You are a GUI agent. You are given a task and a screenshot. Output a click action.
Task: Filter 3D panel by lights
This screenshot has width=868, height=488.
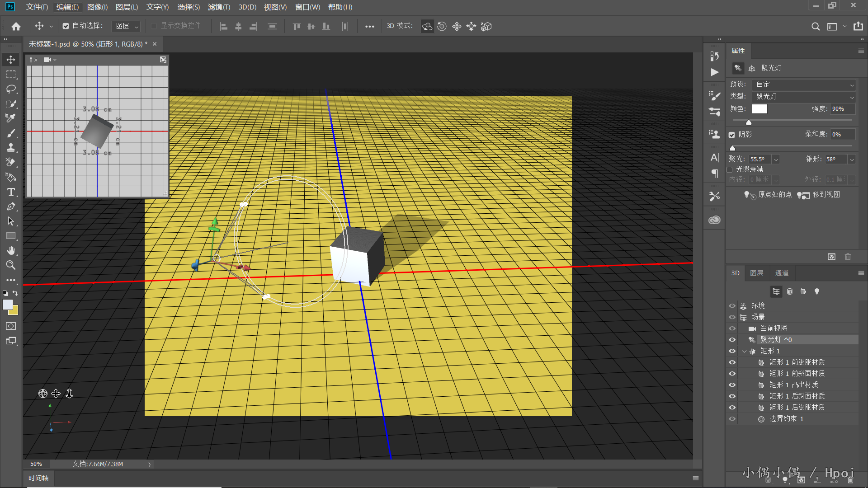pyautogui.click(x=816, y=291)
